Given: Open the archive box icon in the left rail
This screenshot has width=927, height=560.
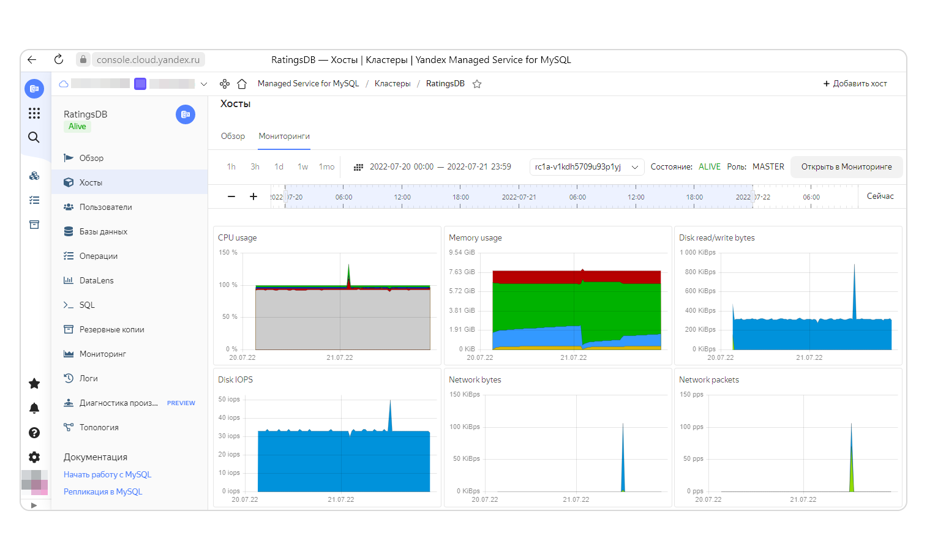Looking at the screenshot, I should tap(34, 225).
